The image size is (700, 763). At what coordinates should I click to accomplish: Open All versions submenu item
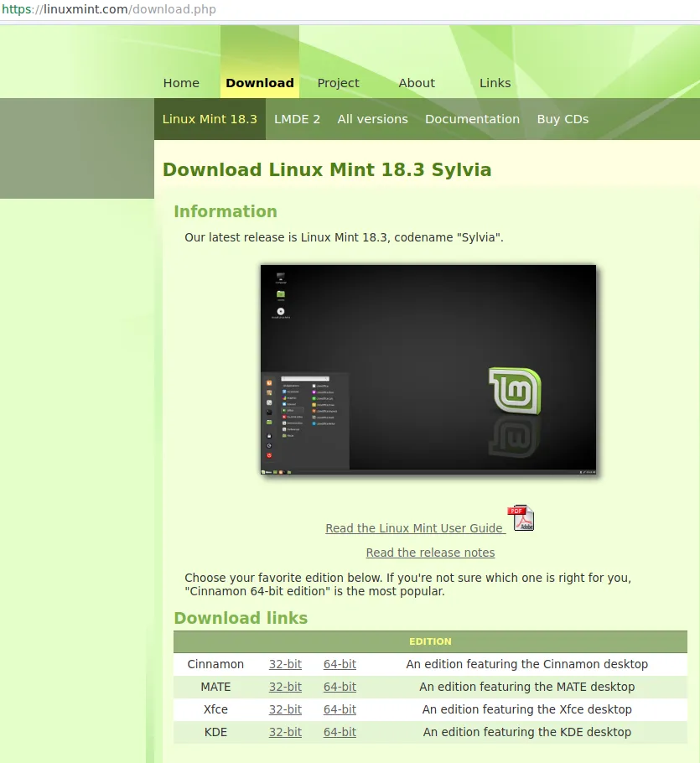click(x=372, y=119)
